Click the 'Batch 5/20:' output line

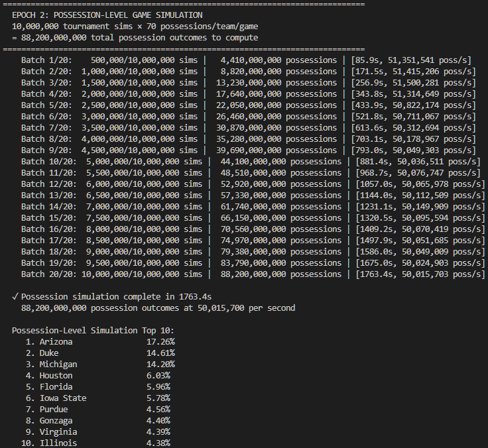pos(249,105)
